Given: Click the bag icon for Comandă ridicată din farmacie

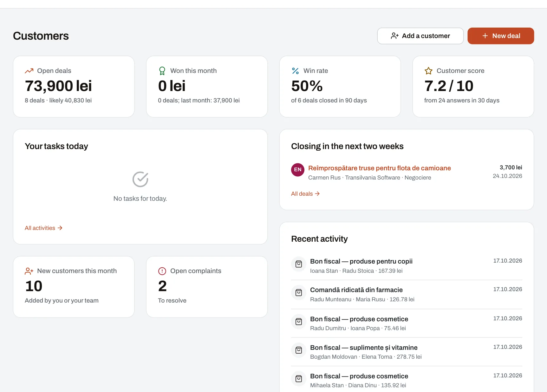Looking at the screenshot, I should point(299,293).
